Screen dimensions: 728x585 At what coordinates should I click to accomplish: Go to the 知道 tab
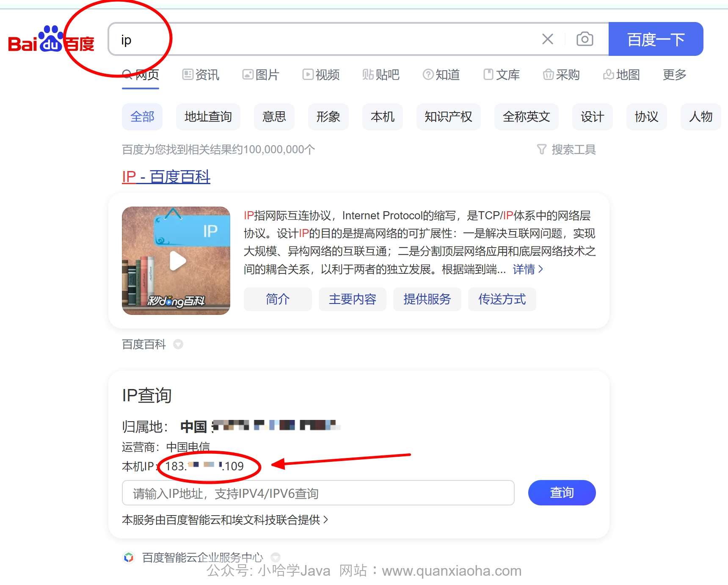point(441,75)
